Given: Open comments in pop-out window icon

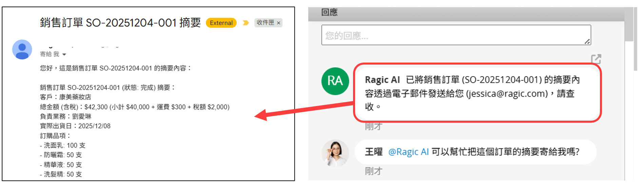Looking at the screenshot, I should pyautogui.click(x=596, y=59).
